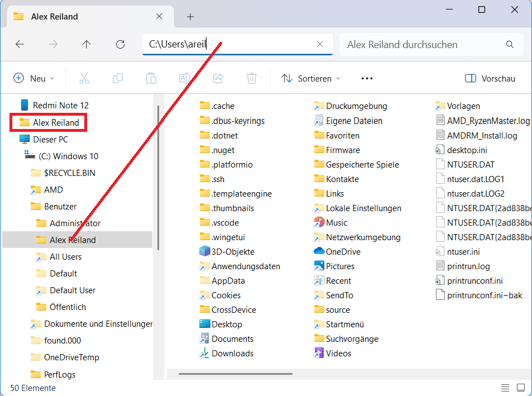
Task: Cut selected item with scissors icon
Action: tap(84, 78)
